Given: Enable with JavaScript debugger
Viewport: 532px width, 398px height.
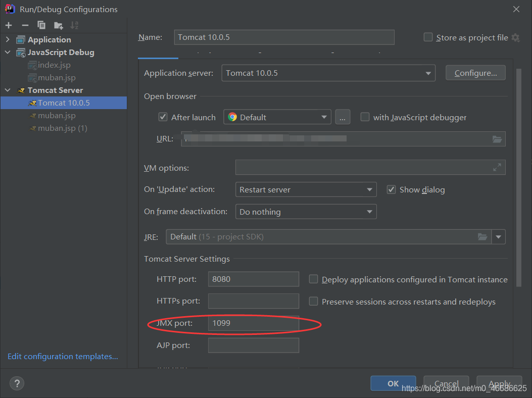Looking at the screenshot, I should pos(365,117).
